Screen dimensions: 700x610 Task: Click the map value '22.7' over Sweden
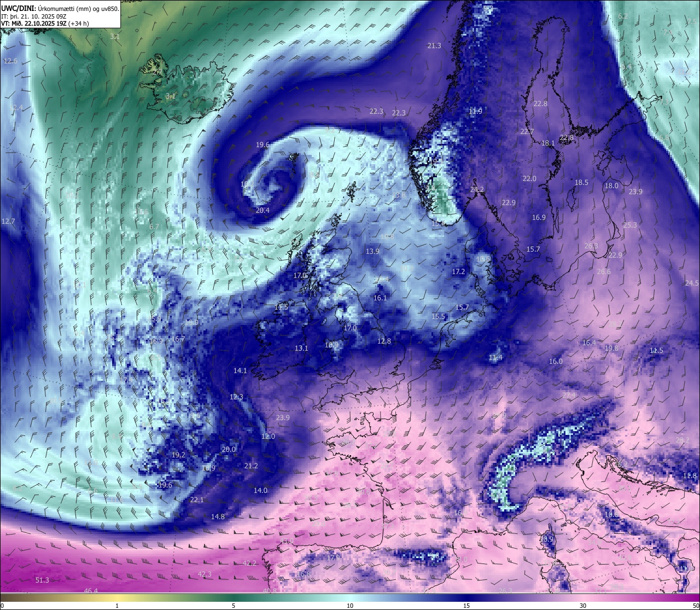pyautogui.click(x=527, y=132)
